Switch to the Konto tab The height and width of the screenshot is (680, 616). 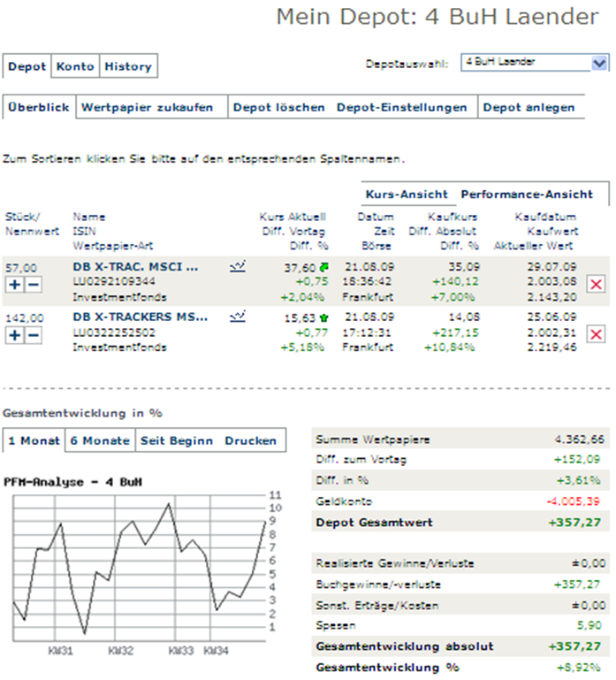(75, 66)
